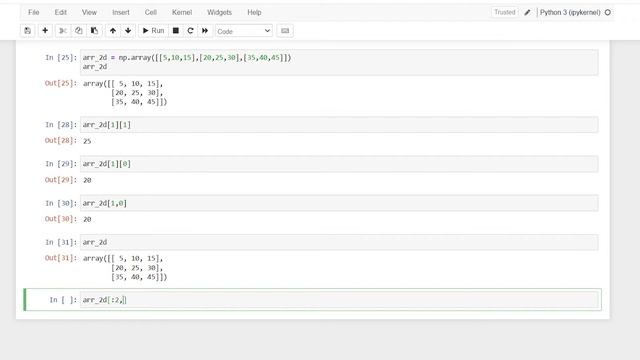Click the active cell containing arr_2d[:2,]
The height and width of the screenshot is (360, 640).
339,300
